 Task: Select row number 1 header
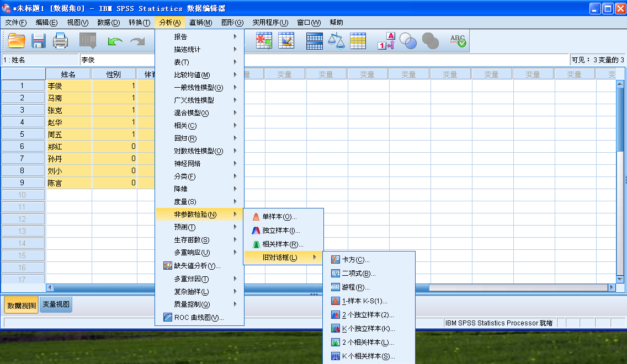click(23, 85)
